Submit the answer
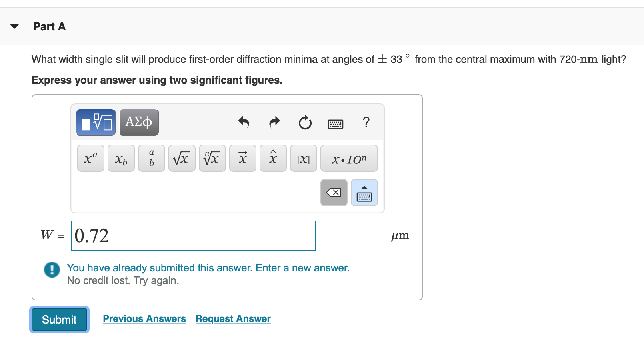Viewport: 644px width, 362px height. 59,320
